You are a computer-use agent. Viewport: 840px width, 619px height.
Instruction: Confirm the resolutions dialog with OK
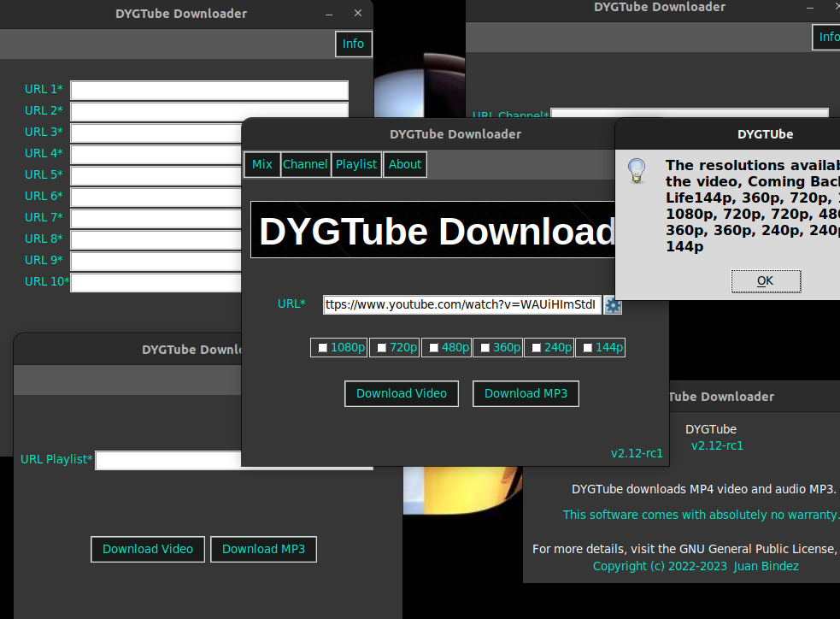click(x=766, y=281)
